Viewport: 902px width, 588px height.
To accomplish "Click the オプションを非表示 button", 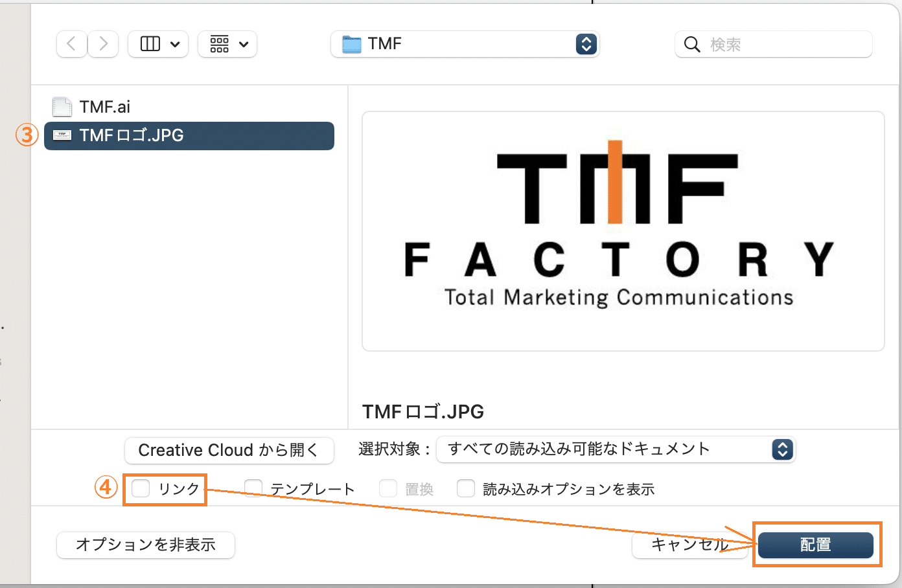I will coord(146,545).
